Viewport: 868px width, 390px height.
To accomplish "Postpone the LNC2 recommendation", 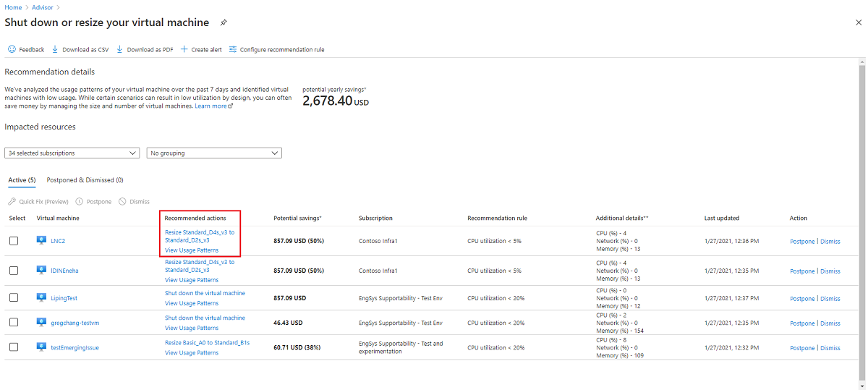I will coord(802,241).
